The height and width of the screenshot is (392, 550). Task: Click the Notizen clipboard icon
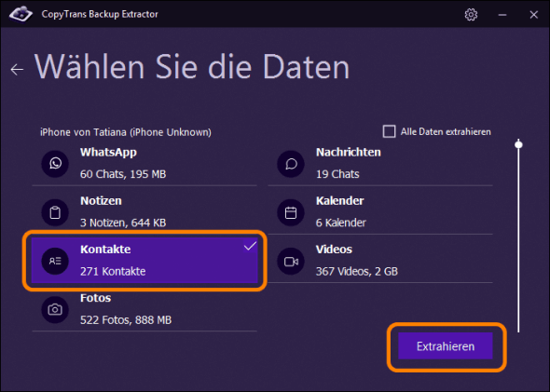(x=55, y=212)
